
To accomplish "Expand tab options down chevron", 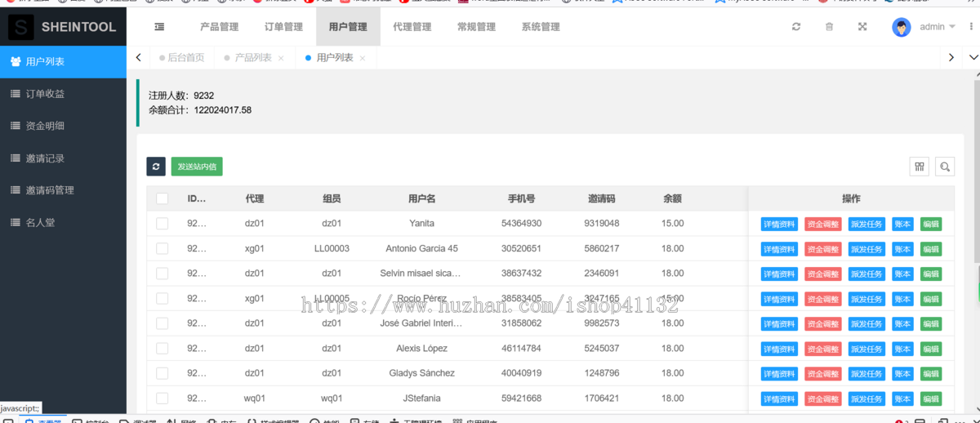I will coord(973,57).
